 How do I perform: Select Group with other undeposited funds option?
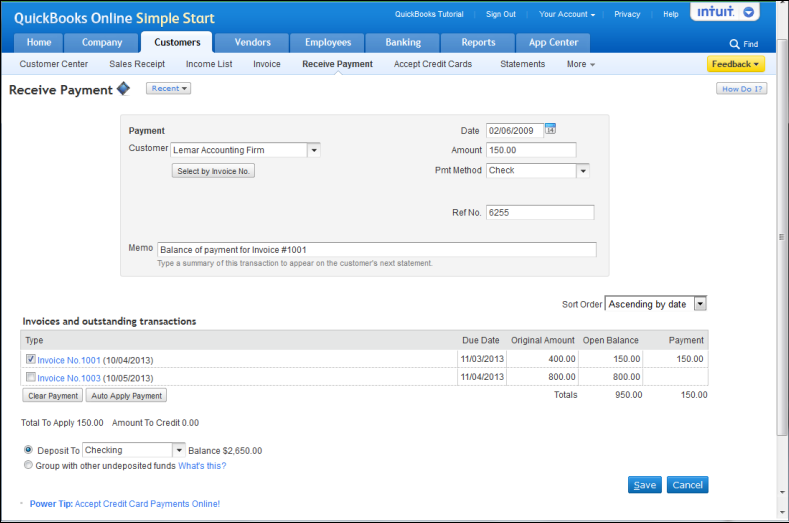28,465
